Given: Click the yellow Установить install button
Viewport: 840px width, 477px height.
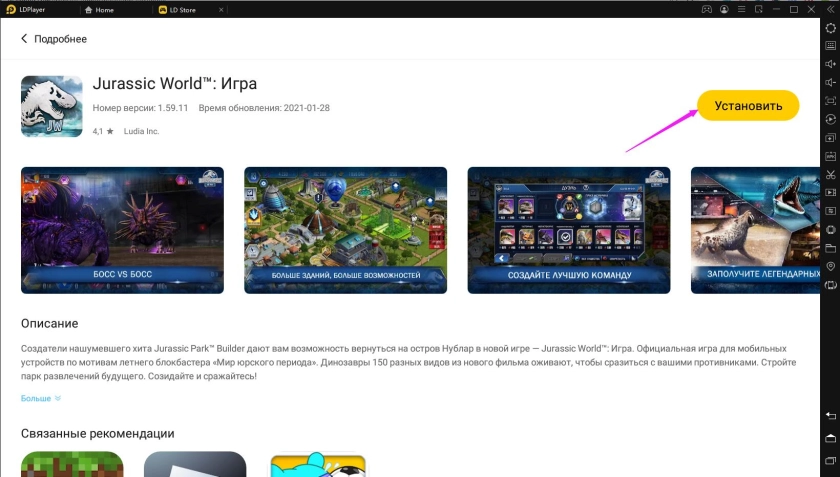Looking at the screenshot, I should (747, 105).
